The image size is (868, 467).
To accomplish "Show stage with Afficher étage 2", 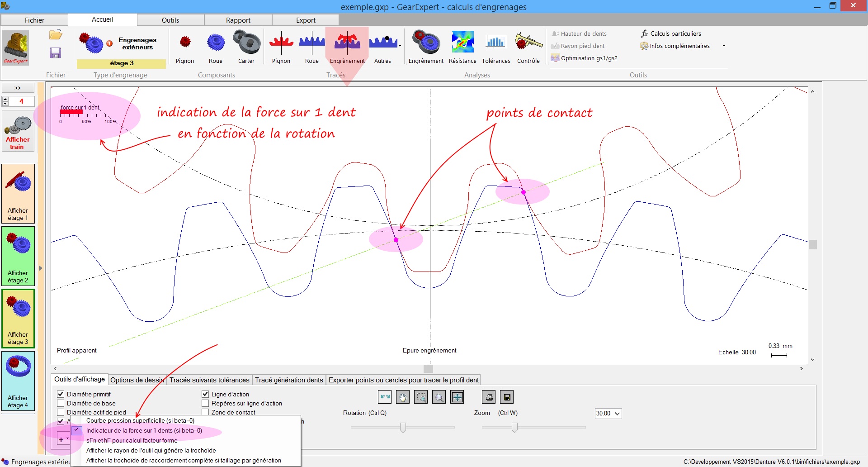I will coord(18,256).
